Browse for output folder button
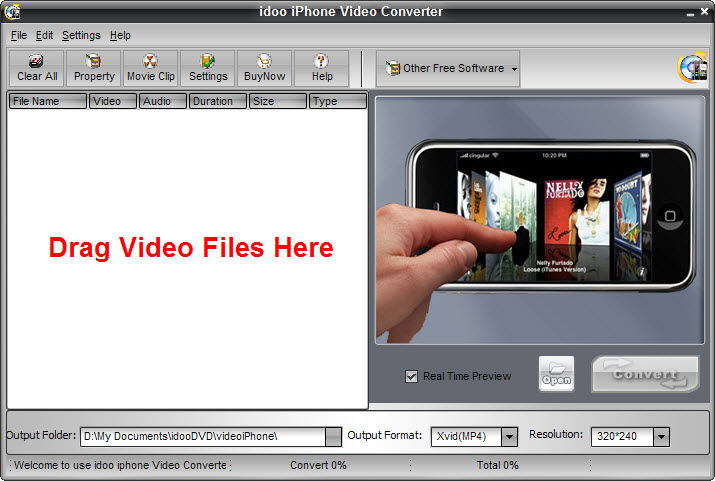Screen dimensions: 715x481 (333, 436)
